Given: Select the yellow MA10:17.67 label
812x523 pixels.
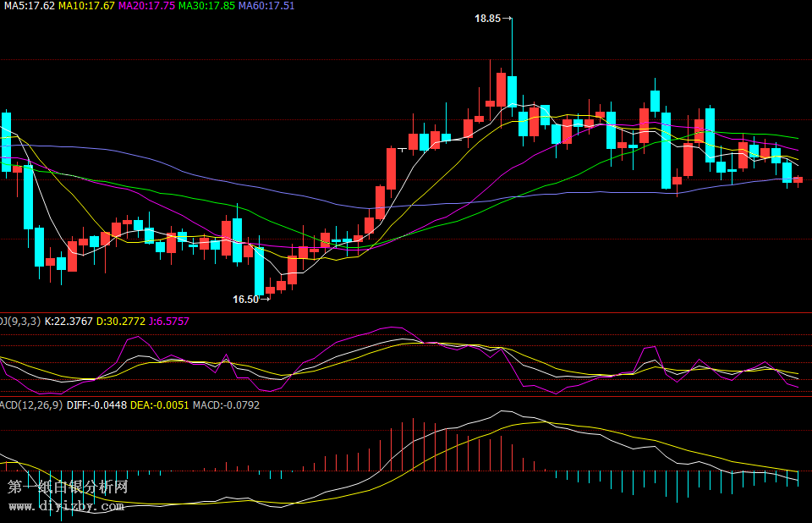Looking at the screenshot, I should point(86,6).
